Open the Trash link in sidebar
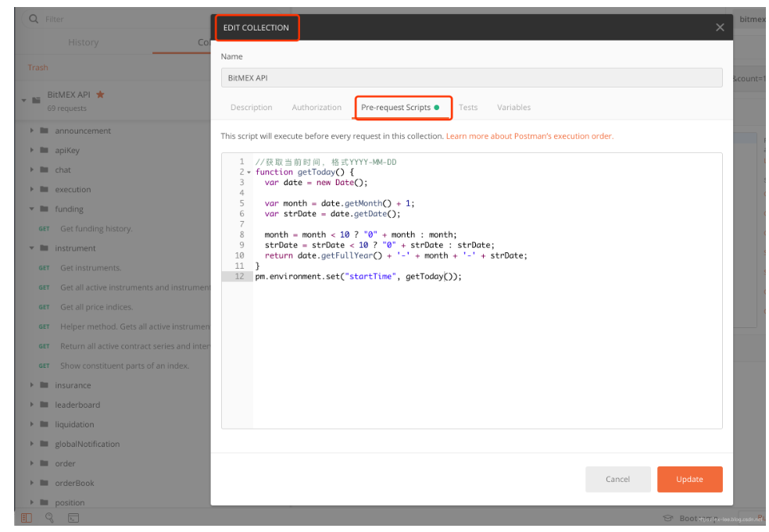 pyautogui.click(x=38, y=68)
